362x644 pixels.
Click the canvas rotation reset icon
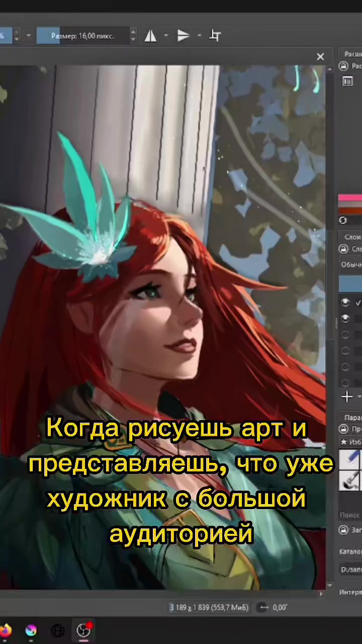(x=263, y=607)
